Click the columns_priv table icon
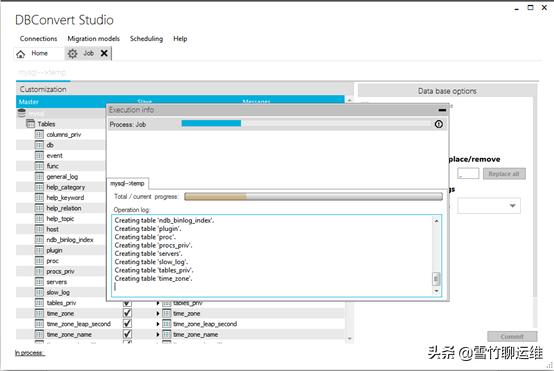This screenshot has height=371, width=554. [39, 134]
